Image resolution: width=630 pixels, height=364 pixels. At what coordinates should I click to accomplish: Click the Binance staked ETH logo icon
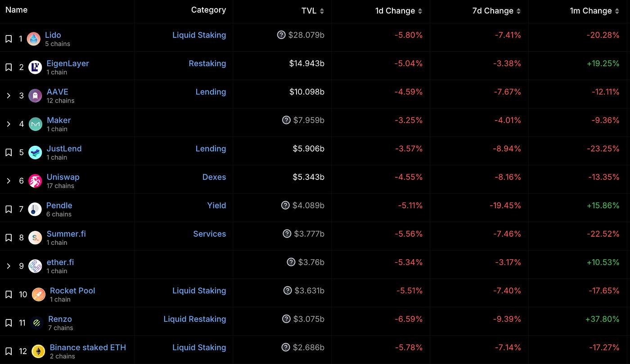(38, 351)
